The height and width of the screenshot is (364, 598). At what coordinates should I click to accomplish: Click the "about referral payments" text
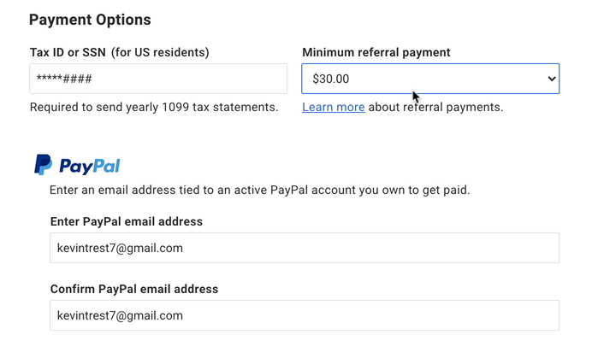[x=435, y=108]
